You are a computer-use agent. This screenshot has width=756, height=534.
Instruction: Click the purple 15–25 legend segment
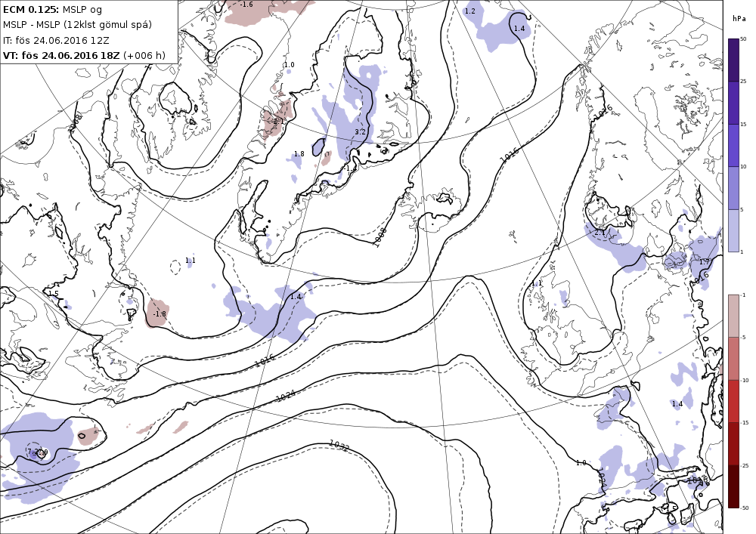[x=733, y=103]
